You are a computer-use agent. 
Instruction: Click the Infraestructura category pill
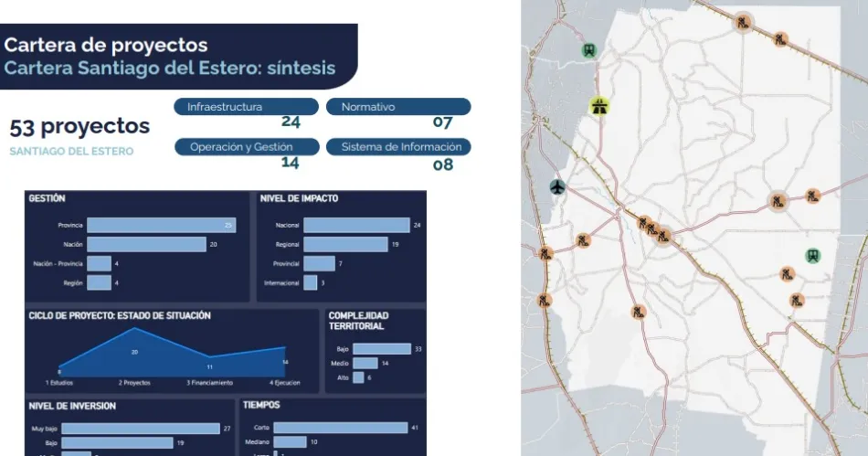(x=246, y=107)
